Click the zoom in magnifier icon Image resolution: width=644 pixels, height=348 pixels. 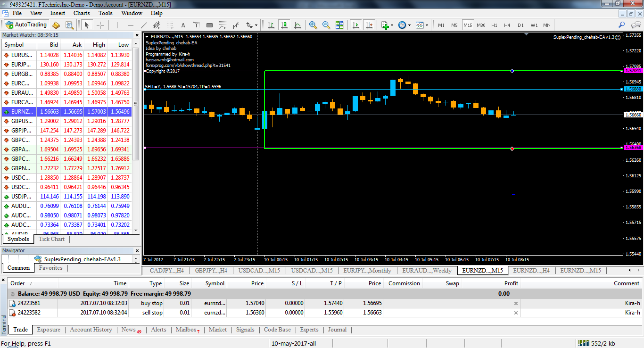pyautogui.click(x=313, y=25)
